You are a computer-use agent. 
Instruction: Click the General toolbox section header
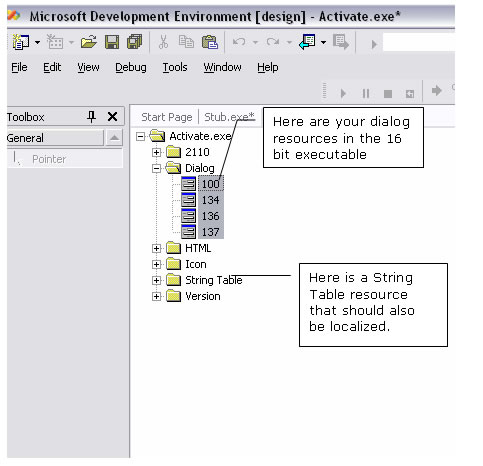click(x=55, y=138)
